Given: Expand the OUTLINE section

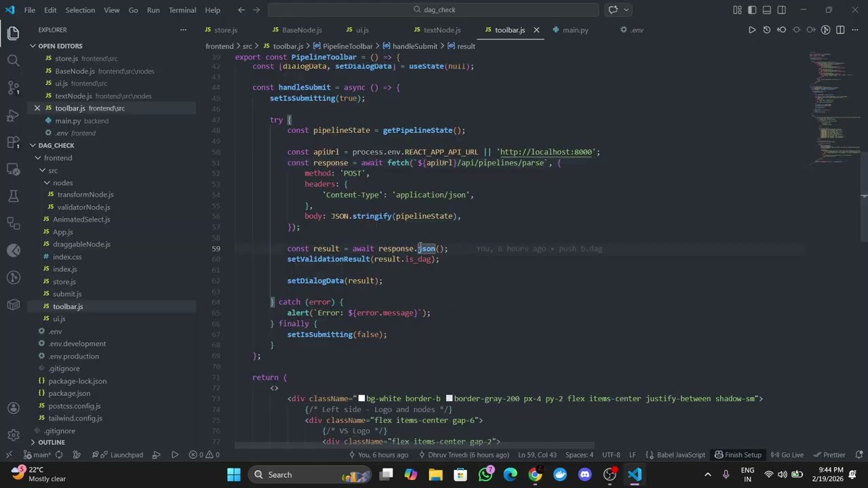Looking at the screenshot, I should pos(52,443).
